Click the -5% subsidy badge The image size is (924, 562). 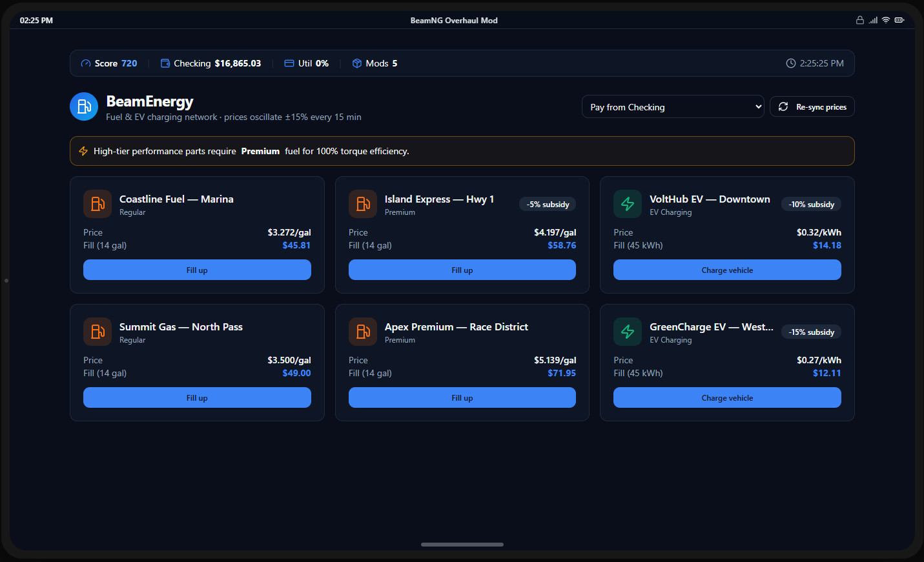coord(548,204)
